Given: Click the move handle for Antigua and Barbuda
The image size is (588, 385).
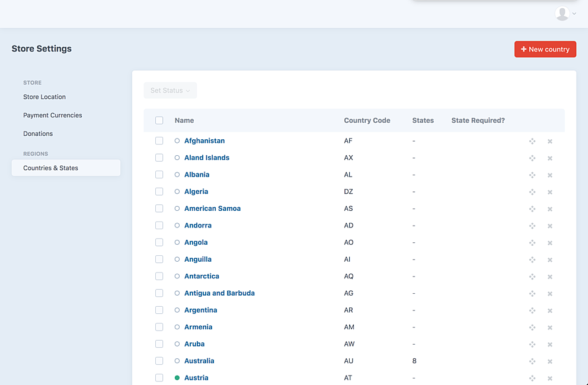Looking at the screenshot, I should pos(532,294).
